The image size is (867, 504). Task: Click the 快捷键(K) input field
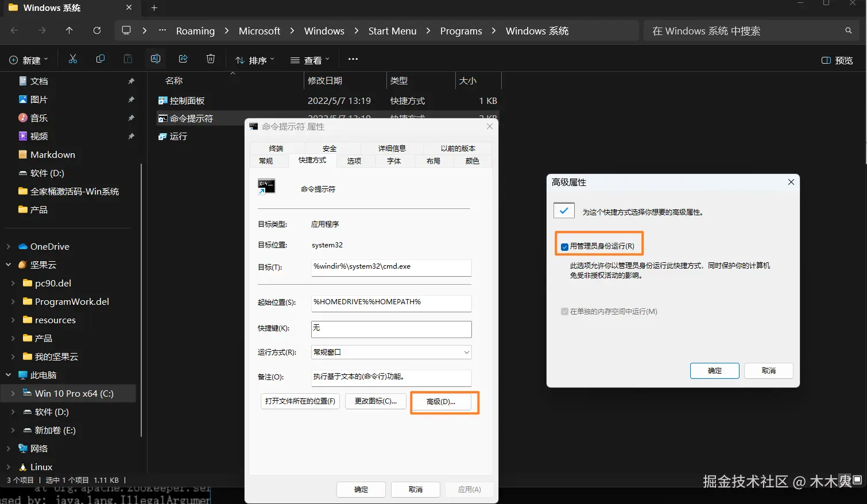tap(391, 329)
